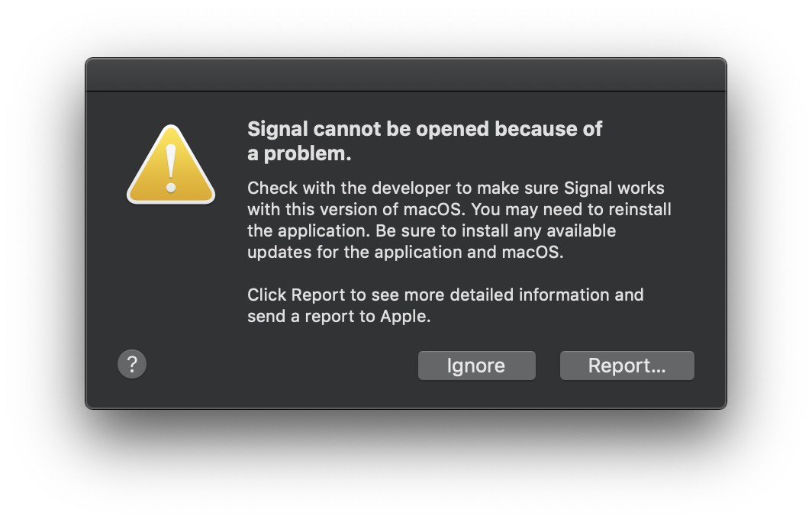This screenshot has width=812, height=522.
Task: Click the empty dark area below the dialog
Action: coord(406,466)
